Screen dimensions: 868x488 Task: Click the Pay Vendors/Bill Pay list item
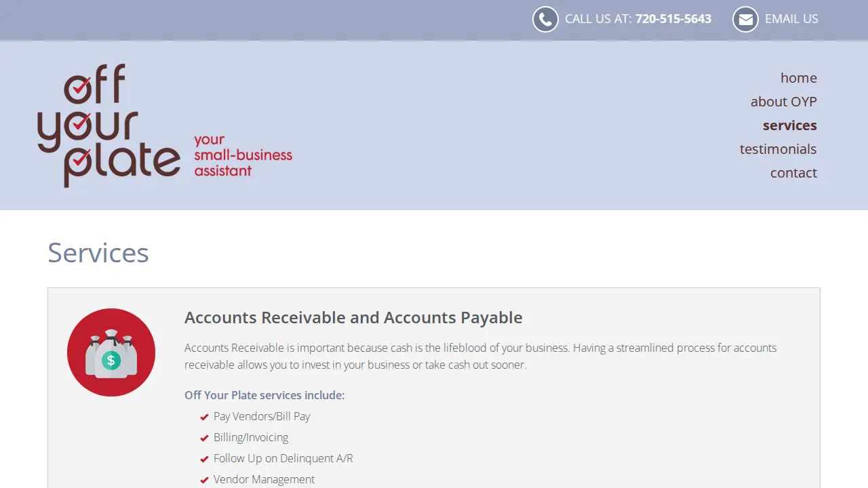pyautogui.click(x=262, y=417)
